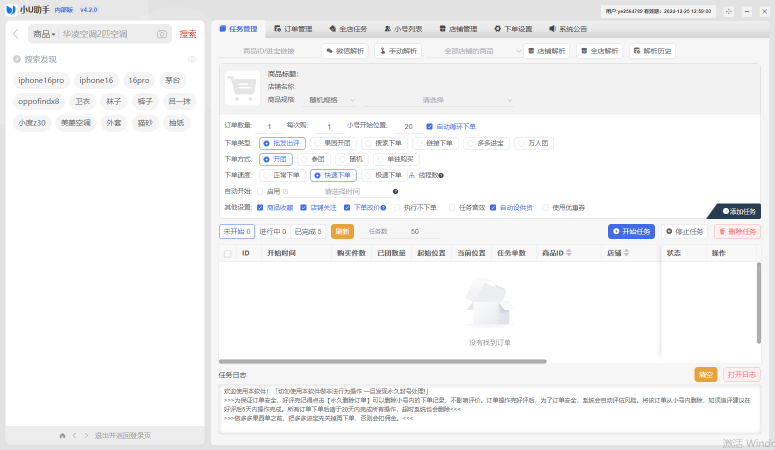The image size is (775, 450).
Task: Select the 极速下单 speed radio option
Action: click(x=367, y=175)
